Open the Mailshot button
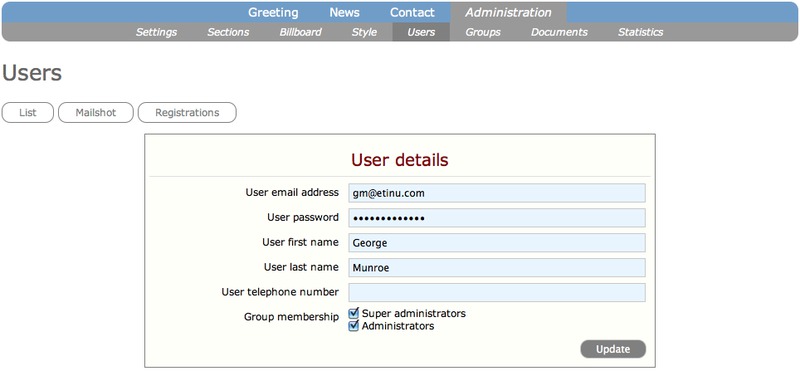This screenshot has height=371, width=800. pyautogui.click(x=96, y=113)
